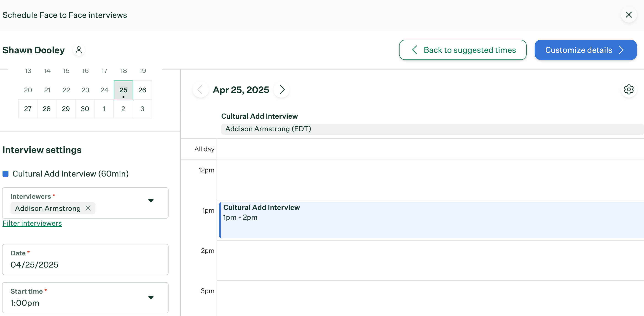Viewport: 644px width, 316px height.
Task: Open Filter interviewers link
Action: tap(32, 223)
